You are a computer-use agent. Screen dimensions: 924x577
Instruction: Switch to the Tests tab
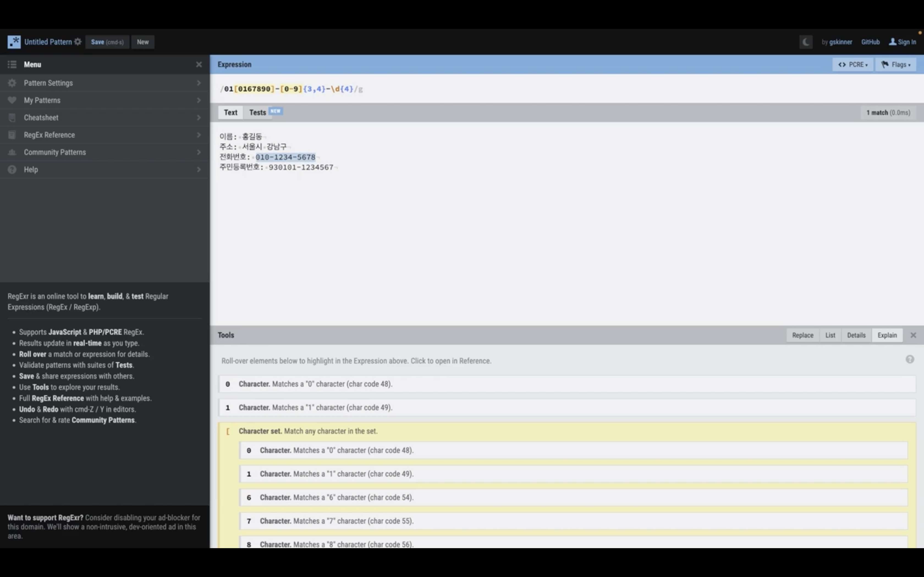(x=258, y=113)
